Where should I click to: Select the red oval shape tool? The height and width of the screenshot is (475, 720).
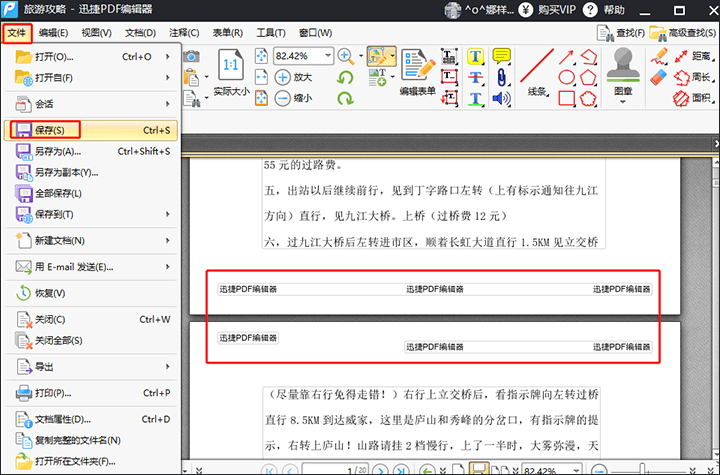567,77
